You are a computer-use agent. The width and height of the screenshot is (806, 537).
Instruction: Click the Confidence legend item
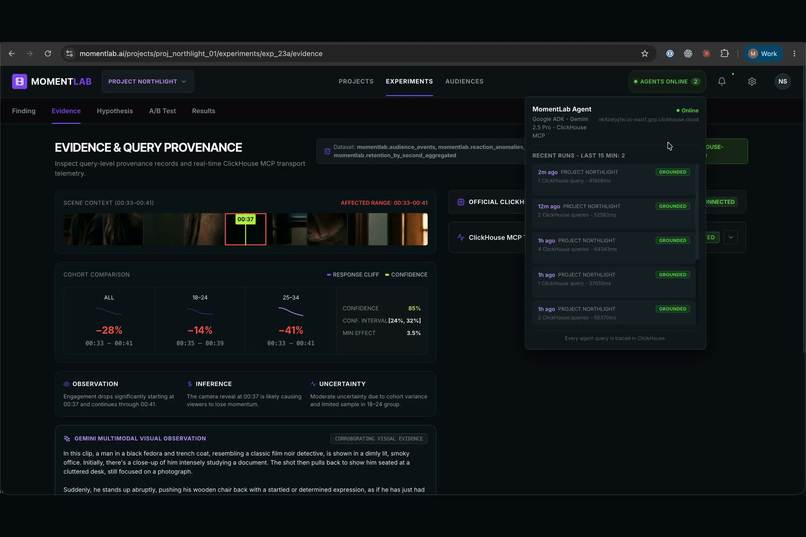coord(406,275)
